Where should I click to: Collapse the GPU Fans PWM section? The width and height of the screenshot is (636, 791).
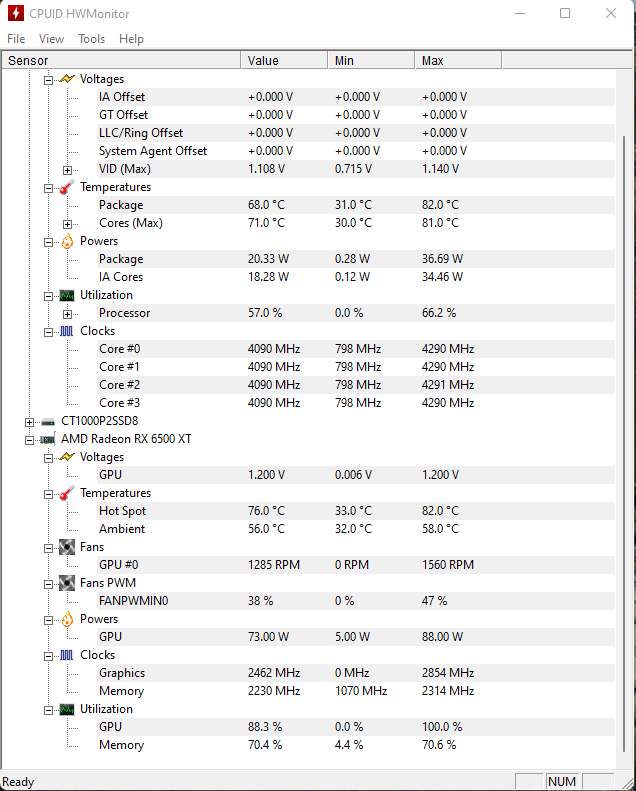click(48, 584)
